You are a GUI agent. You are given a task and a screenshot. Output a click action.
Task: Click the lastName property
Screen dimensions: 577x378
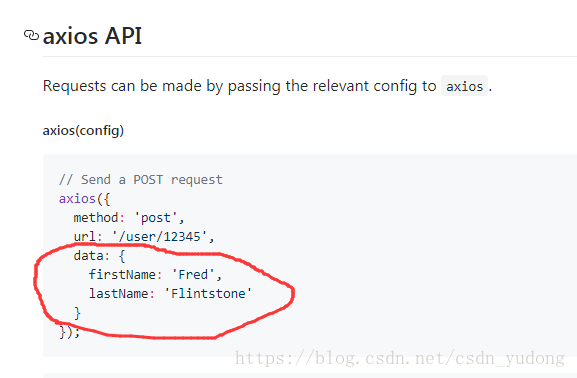click(x=118, y=293)
